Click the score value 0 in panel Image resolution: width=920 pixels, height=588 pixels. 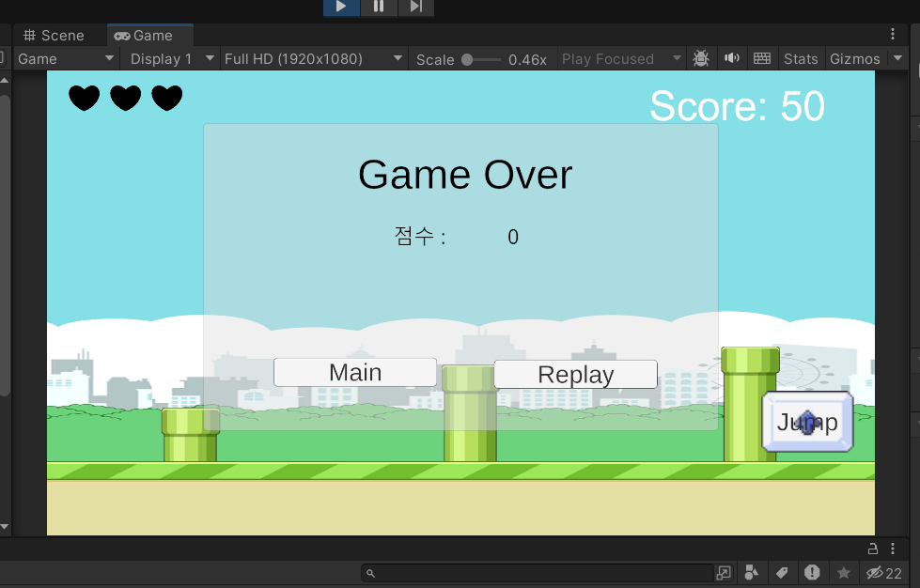[x=513, y=237]
